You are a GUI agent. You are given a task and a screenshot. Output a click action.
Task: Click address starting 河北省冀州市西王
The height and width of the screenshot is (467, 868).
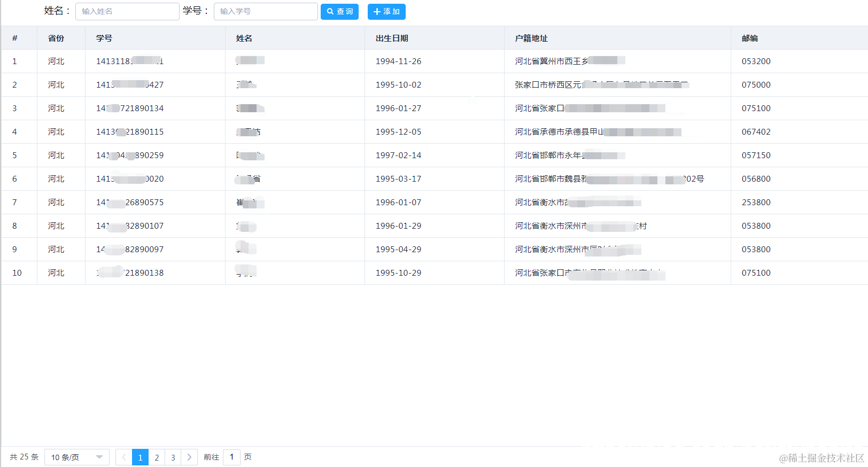click(x=570, y=61)
